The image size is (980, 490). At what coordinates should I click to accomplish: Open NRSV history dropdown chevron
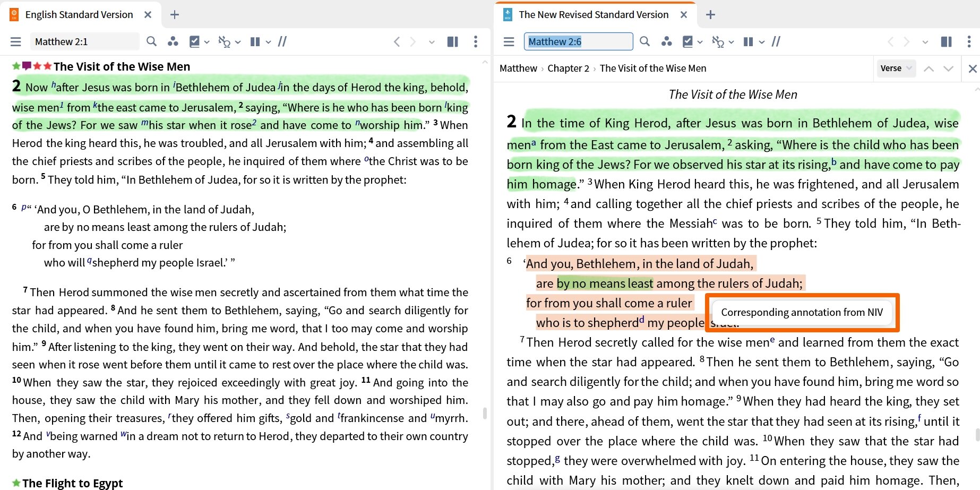(x=925, y=42)
